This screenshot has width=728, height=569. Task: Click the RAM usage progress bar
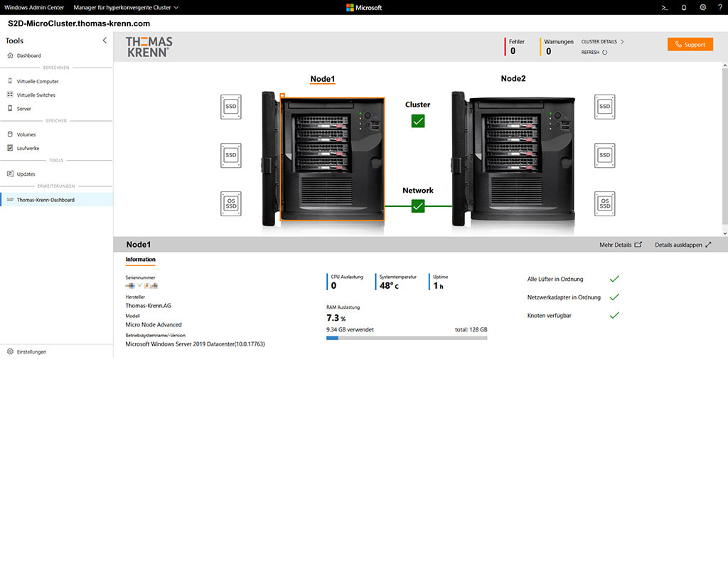click(x=407, y=338)
